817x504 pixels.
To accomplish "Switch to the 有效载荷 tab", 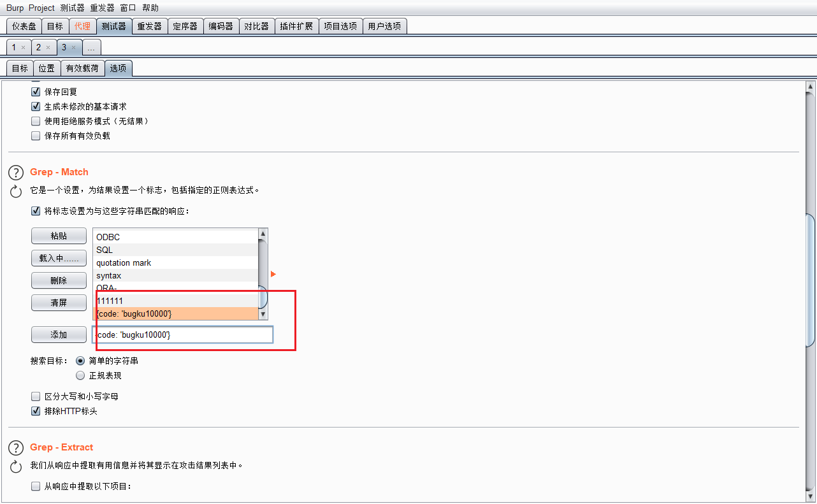I will click(82, 68).
